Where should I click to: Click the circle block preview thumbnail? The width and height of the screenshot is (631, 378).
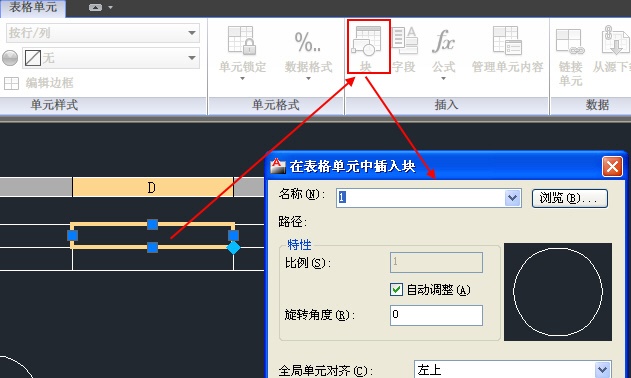coord(558,291)
